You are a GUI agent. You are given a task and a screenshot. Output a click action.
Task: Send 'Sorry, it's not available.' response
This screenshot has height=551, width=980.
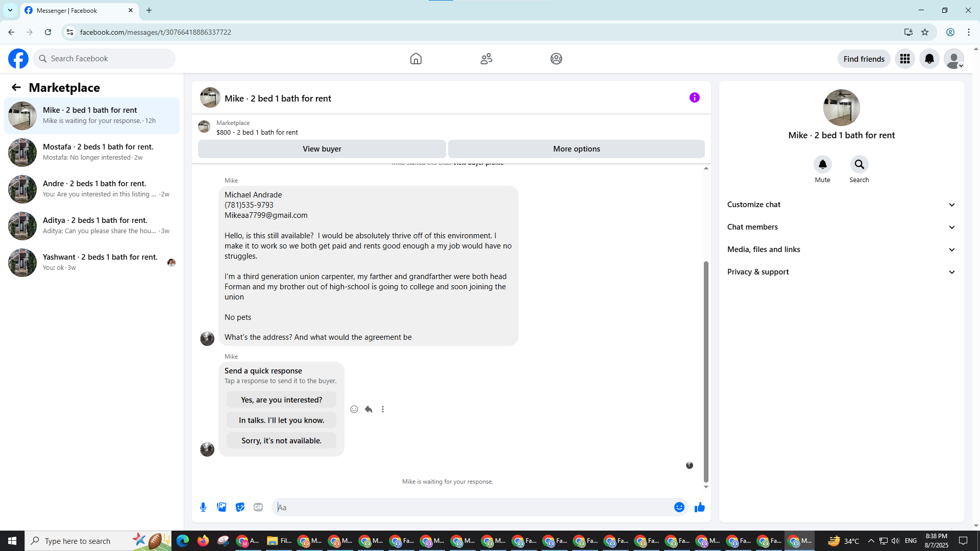pyautogui.click(x=281, y=440)
